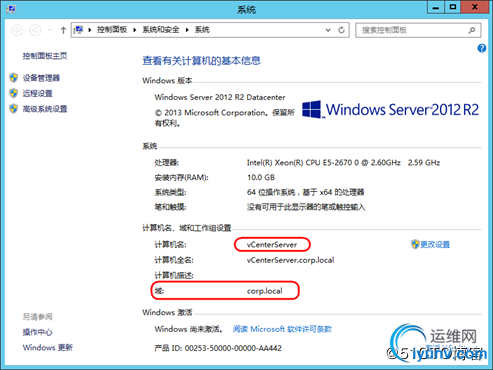Image resolution: width=493 pixels, height=370 pixels.
Task: Expand the arrow after 系统和安全 breadcrumb
Action: 187,30
